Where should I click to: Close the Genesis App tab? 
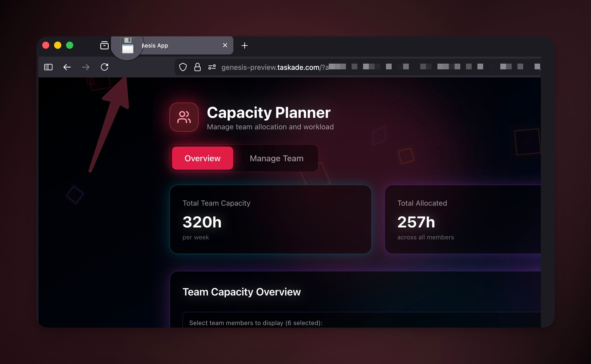(225, 45)
